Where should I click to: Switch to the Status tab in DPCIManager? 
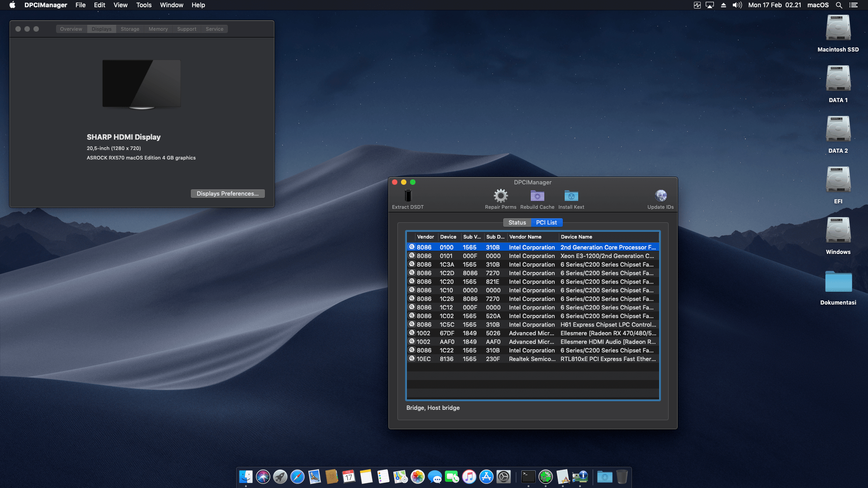pos(517,222)
